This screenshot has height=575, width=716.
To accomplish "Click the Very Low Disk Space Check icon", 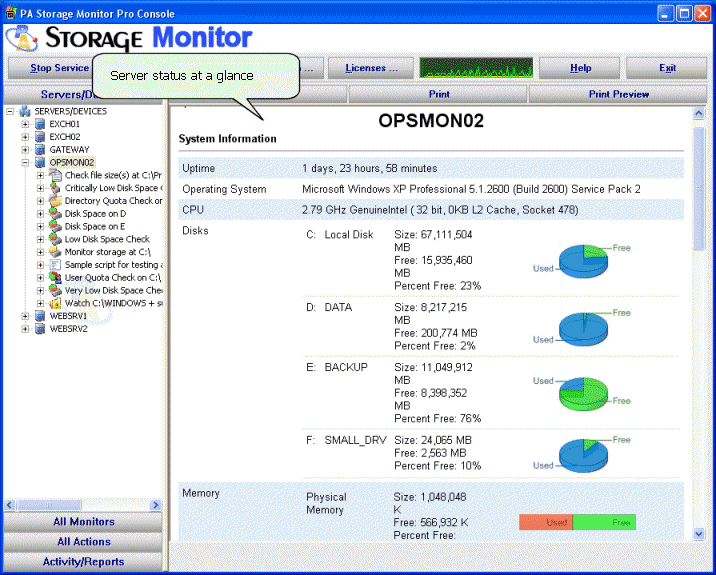I will point(55,290).
